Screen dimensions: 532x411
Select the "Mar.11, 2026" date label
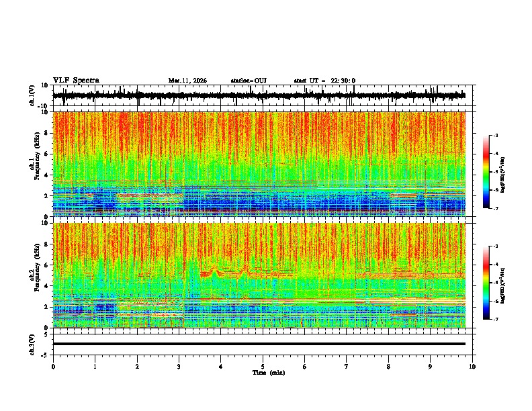(187, 81)
